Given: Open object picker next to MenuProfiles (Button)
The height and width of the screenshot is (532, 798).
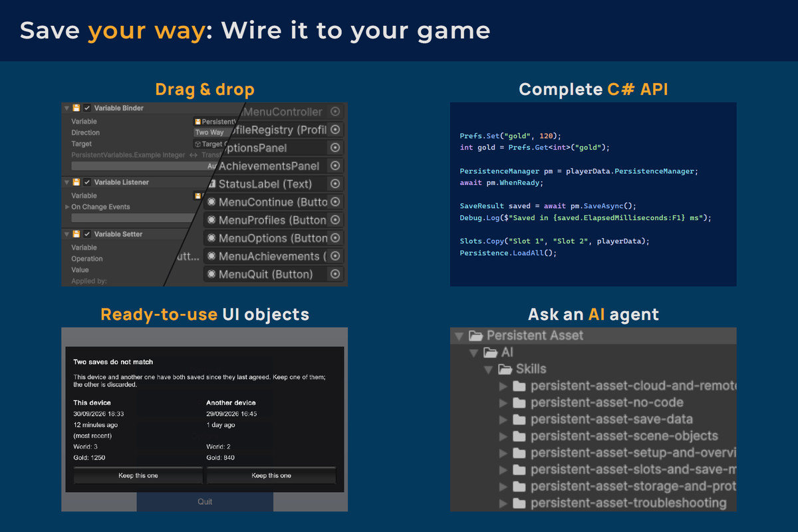Looking at the screenshot, I should pos(335,219).
